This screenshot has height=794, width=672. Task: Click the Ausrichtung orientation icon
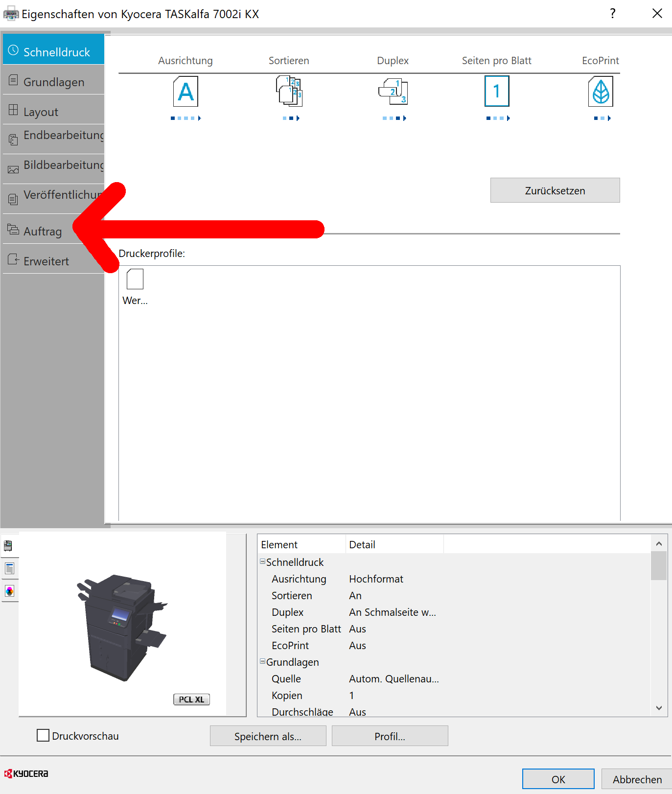pos(185,92)
